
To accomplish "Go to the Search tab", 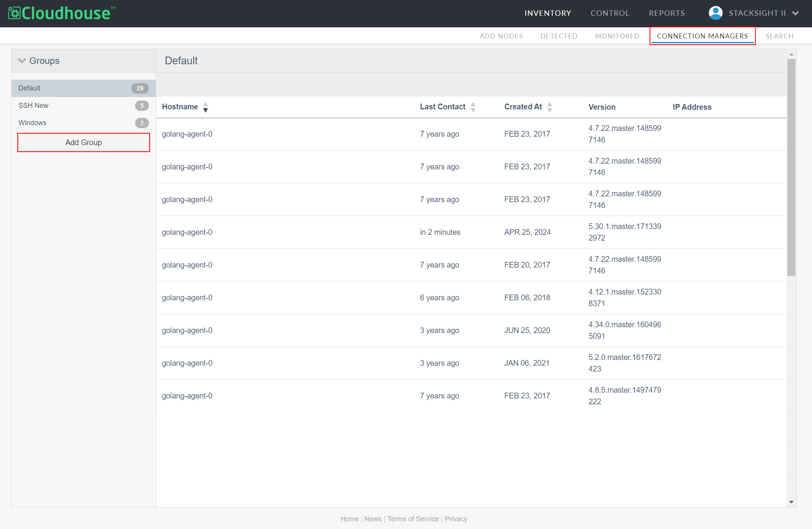I will point(779,36).
